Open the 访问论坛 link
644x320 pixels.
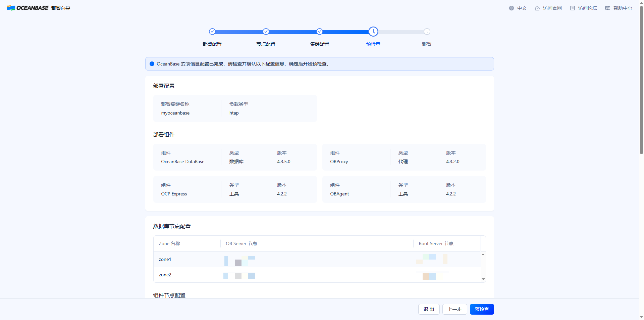click(x=587, y=8)
